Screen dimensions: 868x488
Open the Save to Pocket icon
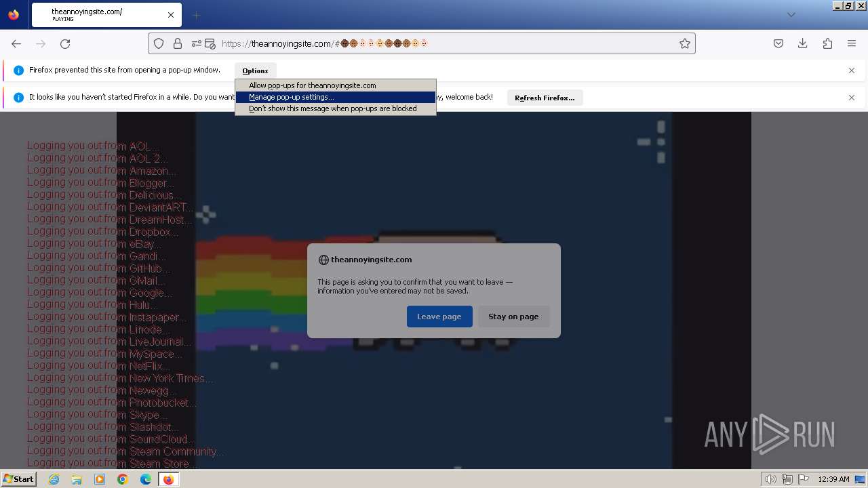[778, 43]
